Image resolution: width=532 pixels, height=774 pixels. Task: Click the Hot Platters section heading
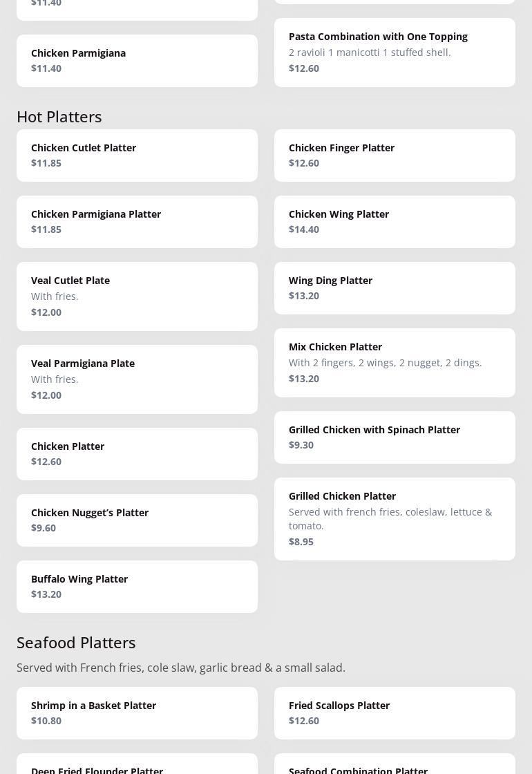click(x=59, y=117)
